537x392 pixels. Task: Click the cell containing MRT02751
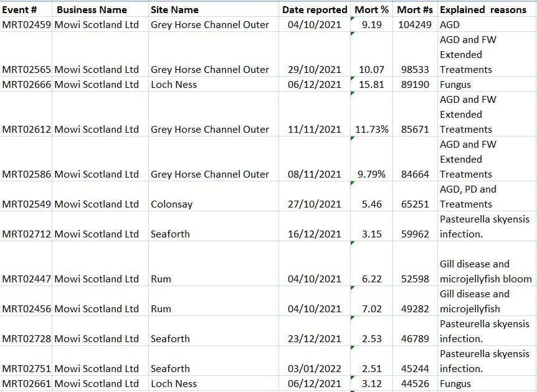(x=26, y=368)
